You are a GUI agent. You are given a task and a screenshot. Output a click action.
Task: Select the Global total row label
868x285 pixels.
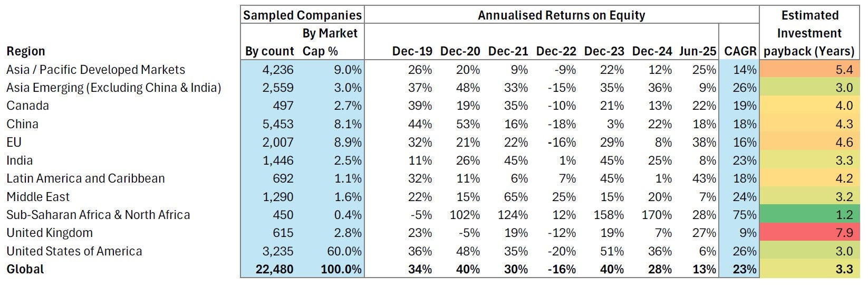25,269
